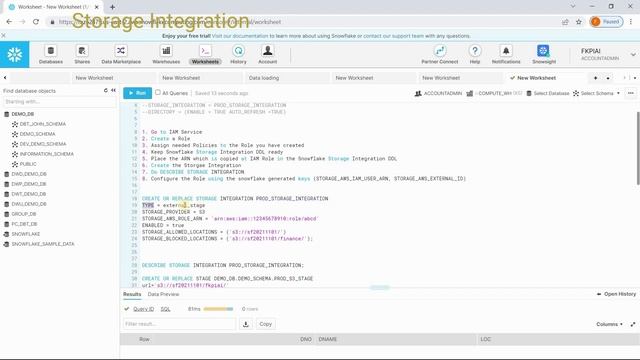Viewport: 640px width, 360px height.
Task: Click the browser reload button
Action: tap(36, 22)
